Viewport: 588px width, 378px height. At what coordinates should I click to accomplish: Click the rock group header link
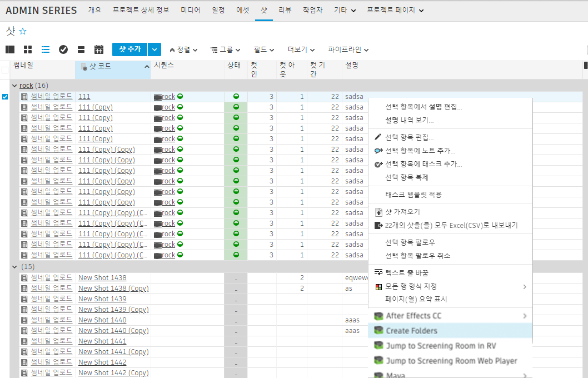point(26,86)
